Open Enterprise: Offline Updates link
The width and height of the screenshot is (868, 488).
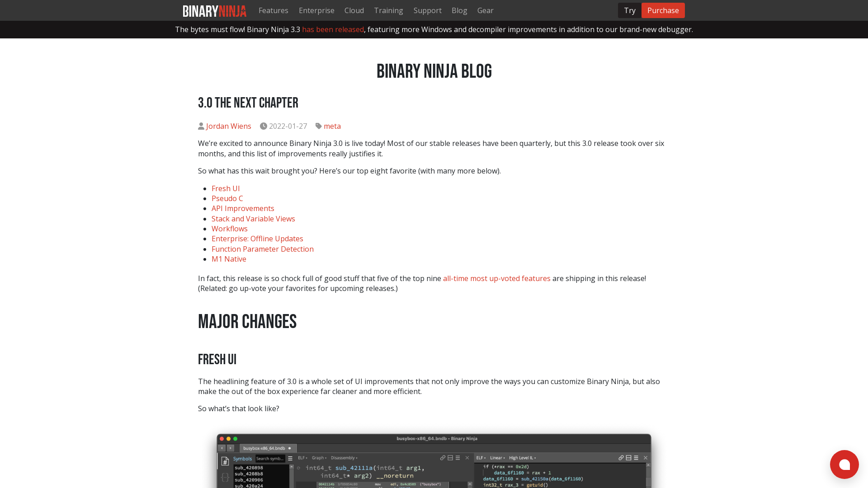(257, 239)
